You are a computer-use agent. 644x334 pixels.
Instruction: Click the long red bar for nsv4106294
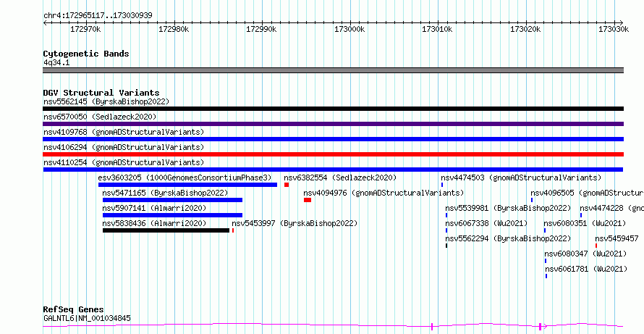[333, 154]
